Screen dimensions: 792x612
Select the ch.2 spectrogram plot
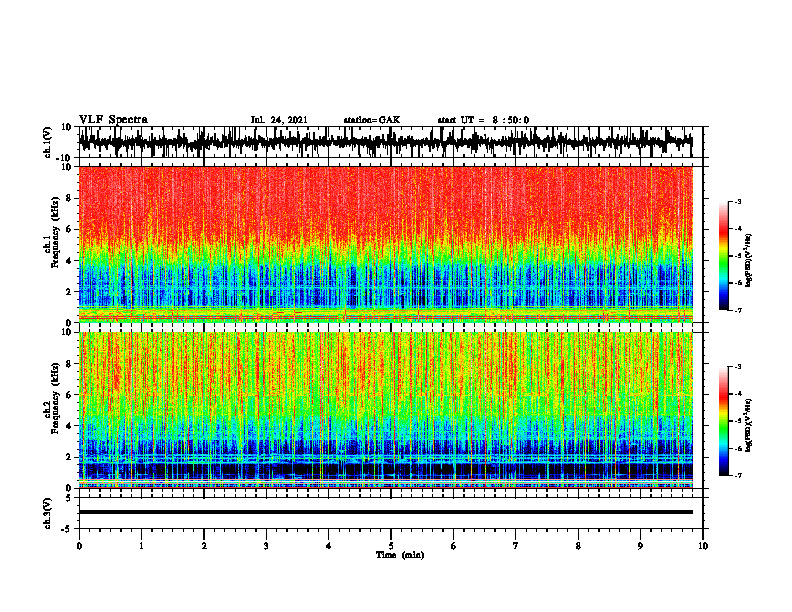[x=385, y=410]
